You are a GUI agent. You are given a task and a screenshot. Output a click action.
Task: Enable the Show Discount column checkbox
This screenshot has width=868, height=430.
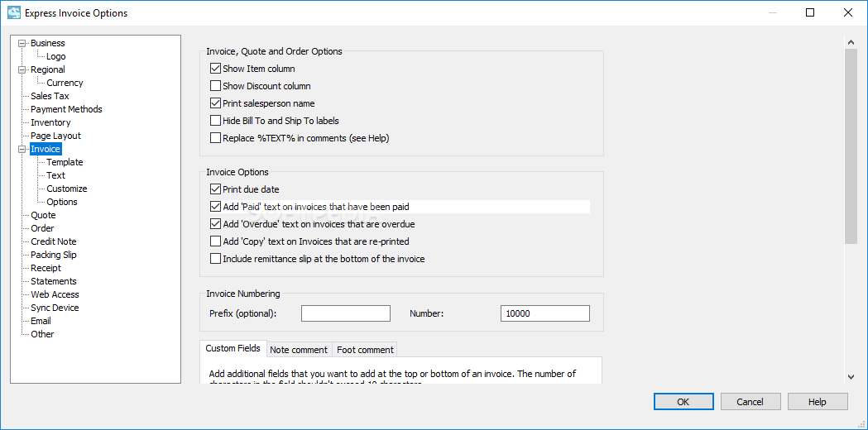pos(215,86)
